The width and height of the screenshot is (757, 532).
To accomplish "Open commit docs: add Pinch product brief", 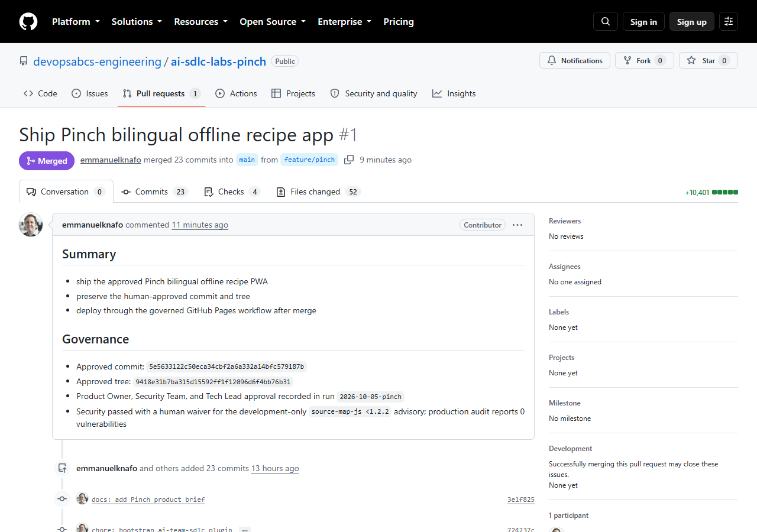I will (148, 499).
